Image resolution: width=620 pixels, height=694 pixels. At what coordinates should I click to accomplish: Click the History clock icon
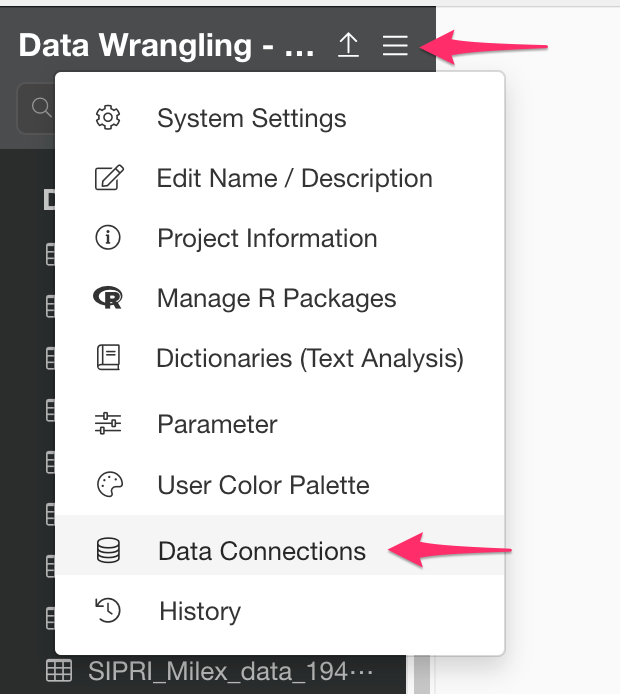pyautogui.click(x=108, y=610)
